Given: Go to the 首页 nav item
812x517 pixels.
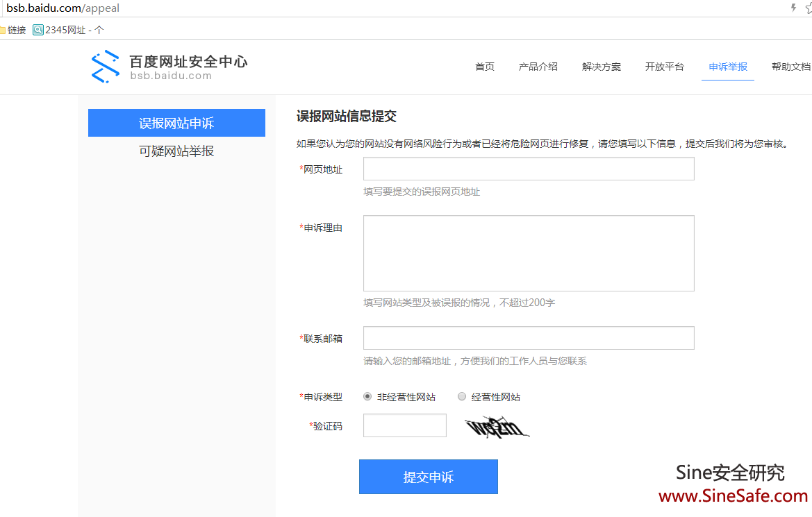Looking at the screenshot, I should point(485,67).
